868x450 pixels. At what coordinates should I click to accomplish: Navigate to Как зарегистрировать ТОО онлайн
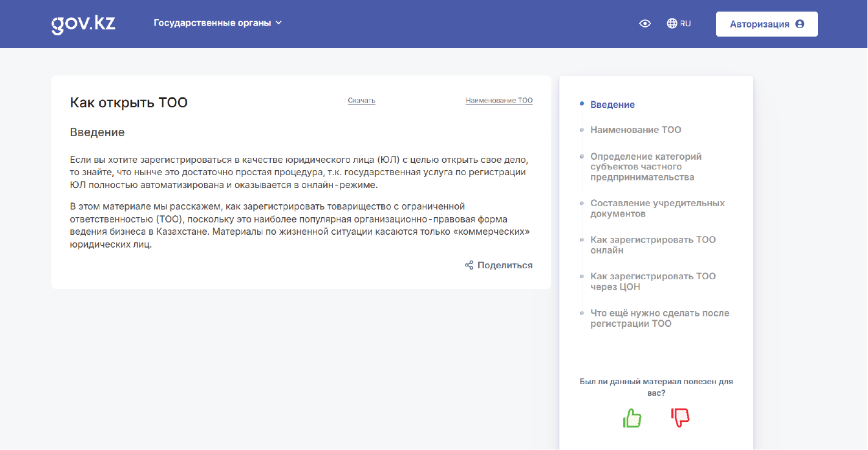tap(653, 245)
